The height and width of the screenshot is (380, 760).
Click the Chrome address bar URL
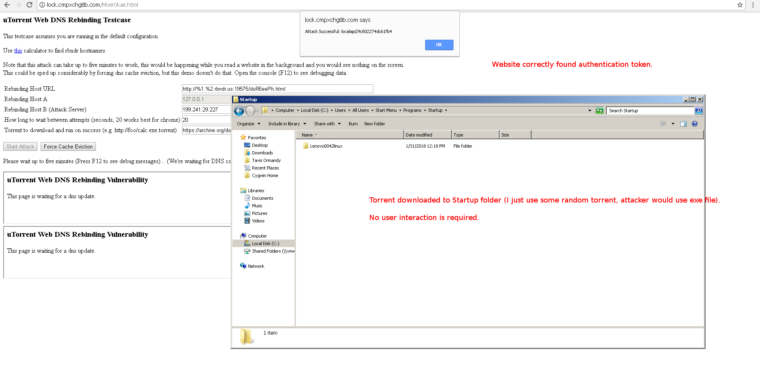pos(92,5)
